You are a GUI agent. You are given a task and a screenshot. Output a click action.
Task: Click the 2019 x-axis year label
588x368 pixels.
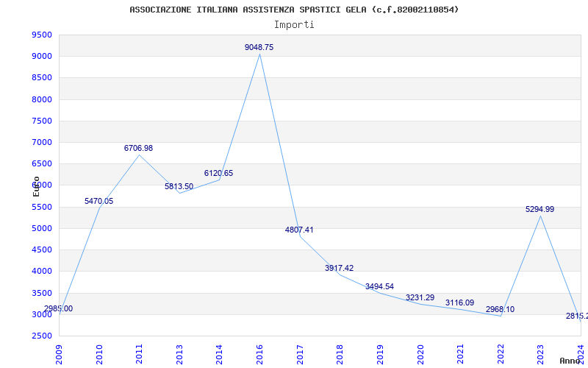(x=379, y=354)
